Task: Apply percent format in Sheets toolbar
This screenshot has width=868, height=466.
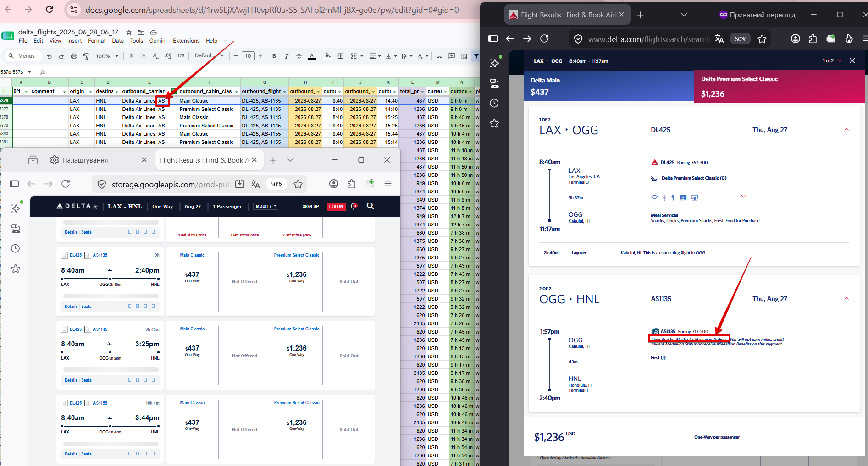Action: [x=144, y=56]
